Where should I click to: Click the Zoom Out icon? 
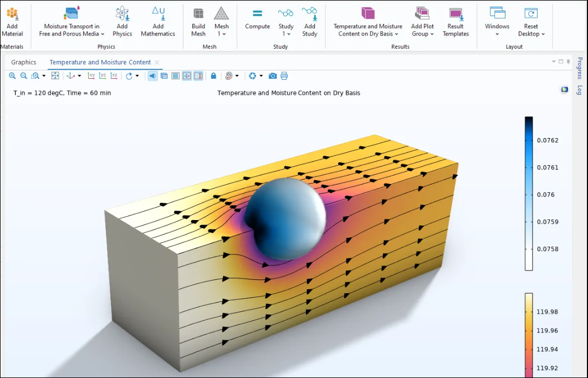pos(23,76)
